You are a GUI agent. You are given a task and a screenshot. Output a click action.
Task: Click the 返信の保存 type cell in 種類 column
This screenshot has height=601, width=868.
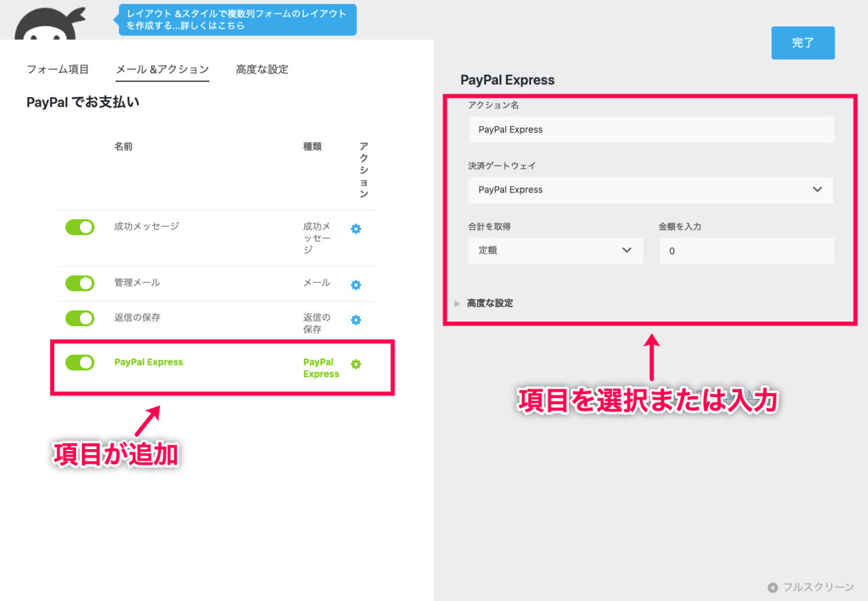(317, 323)
